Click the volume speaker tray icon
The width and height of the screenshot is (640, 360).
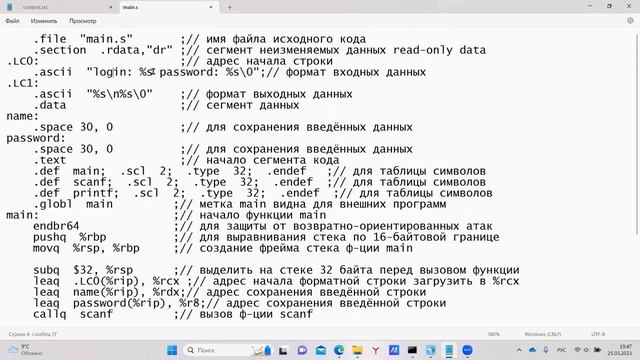587,350
